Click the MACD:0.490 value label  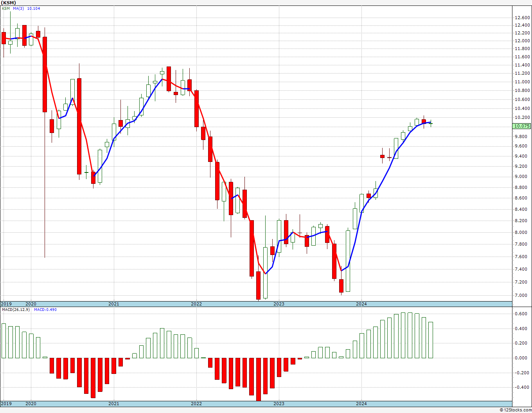[x=45, y=310]
